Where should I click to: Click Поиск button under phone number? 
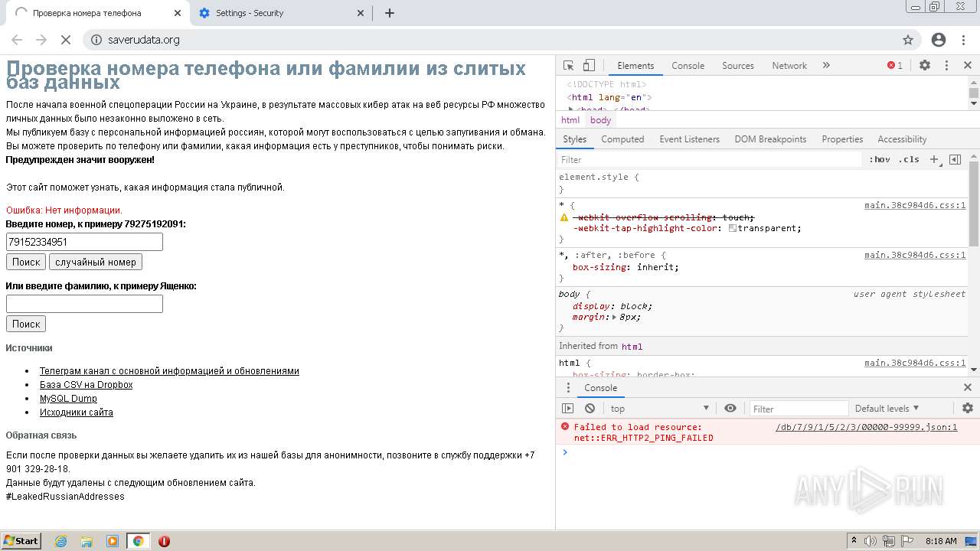tap(26, 262)
